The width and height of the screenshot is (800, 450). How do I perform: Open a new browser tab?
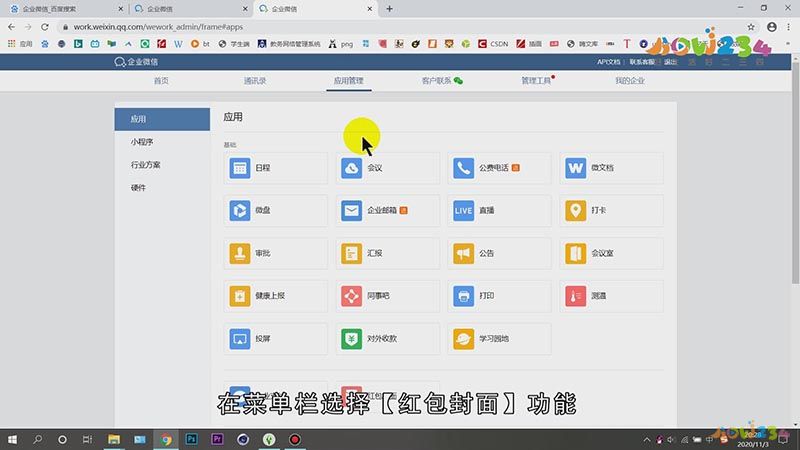389,9
